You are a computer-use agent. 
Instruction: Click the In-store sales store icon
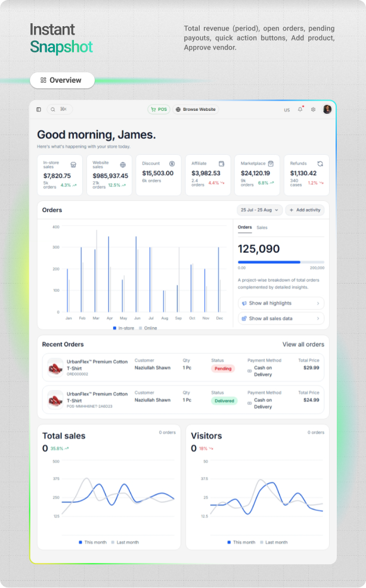click(73, 164)
